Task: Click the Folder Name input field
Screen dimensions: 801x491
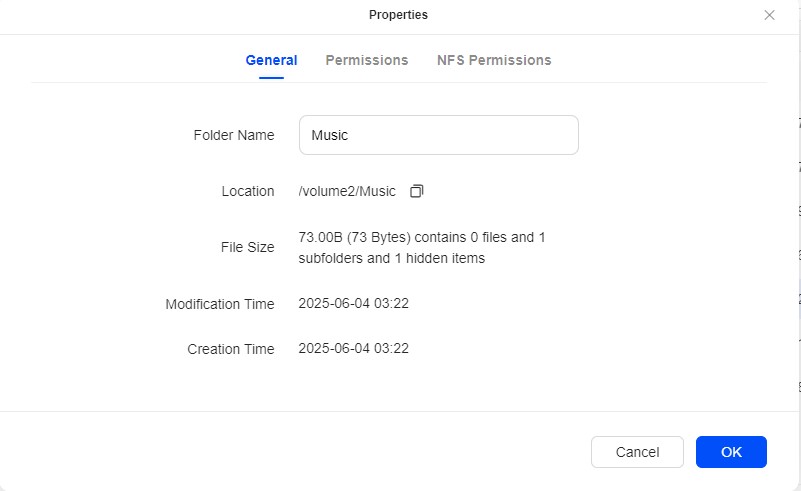Action: [438, 135]
